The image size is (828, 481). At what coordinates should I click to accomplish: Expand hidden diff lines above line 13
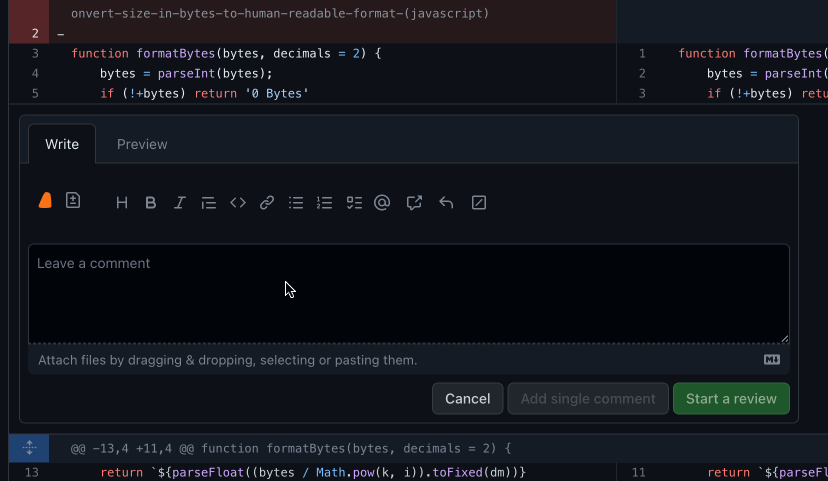point(29,448)
